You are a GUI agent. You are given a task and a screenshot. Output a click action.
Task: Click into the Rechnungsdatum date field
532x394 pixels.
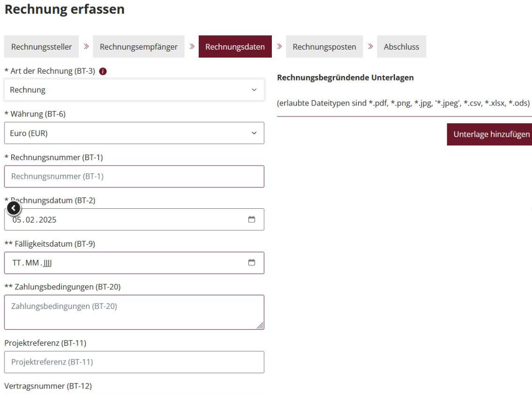coord(123,220)
